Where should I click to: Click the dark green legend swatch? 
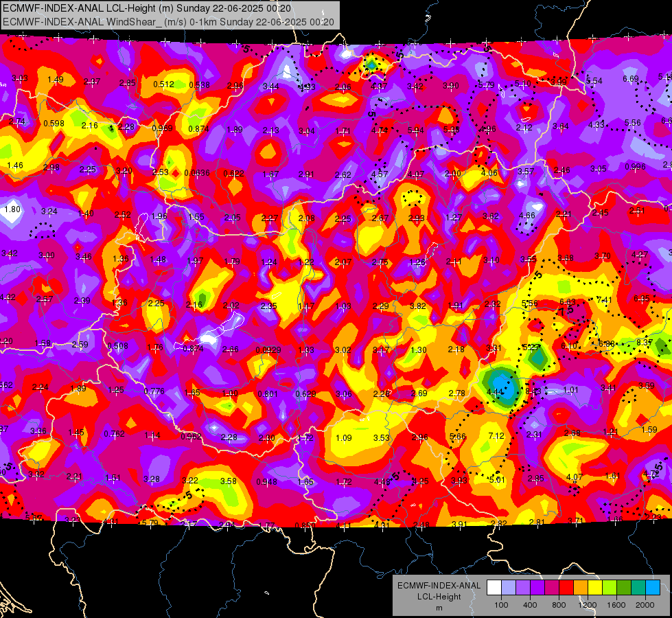(623, 588)
